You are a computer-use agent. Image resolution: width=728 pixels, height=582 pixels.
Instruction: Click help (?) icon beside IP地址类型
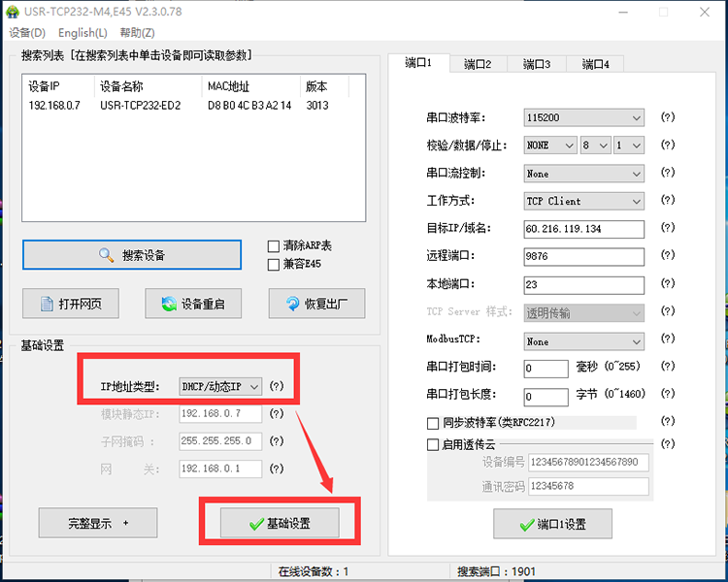(x=277, y=386)
